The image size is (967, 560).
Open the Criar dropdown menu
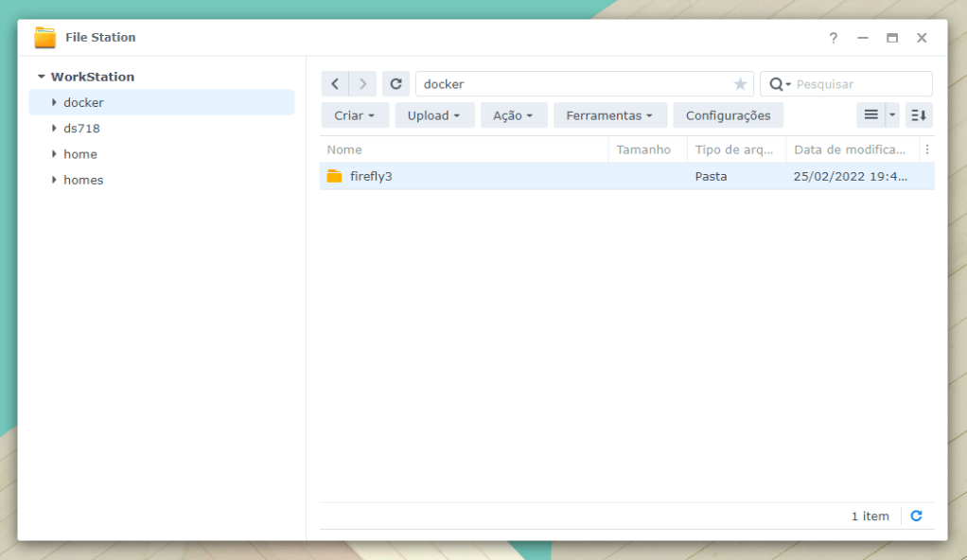coord(355,115)
